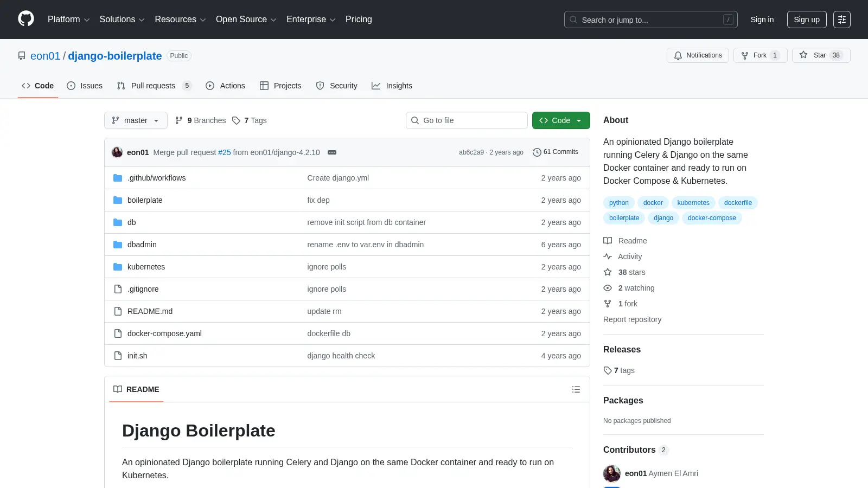Open 'remove init script from db container' commit

(366, 222)
